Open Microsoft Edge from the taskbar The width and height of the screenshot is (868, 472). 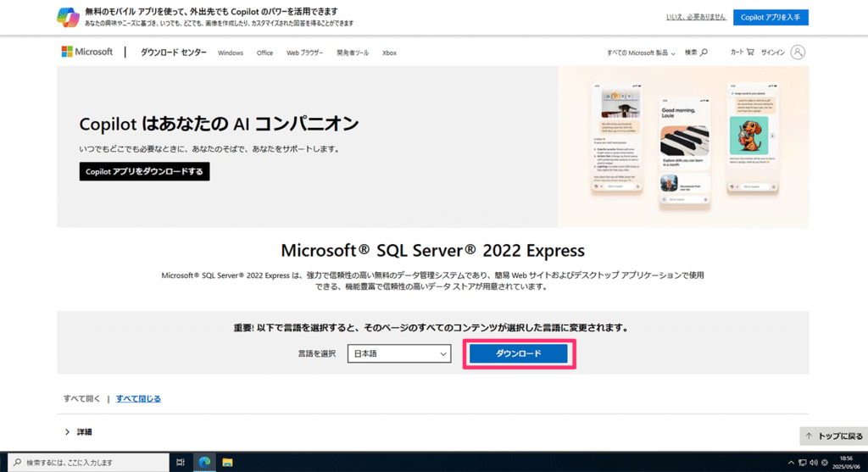click(x=204, y=462)
